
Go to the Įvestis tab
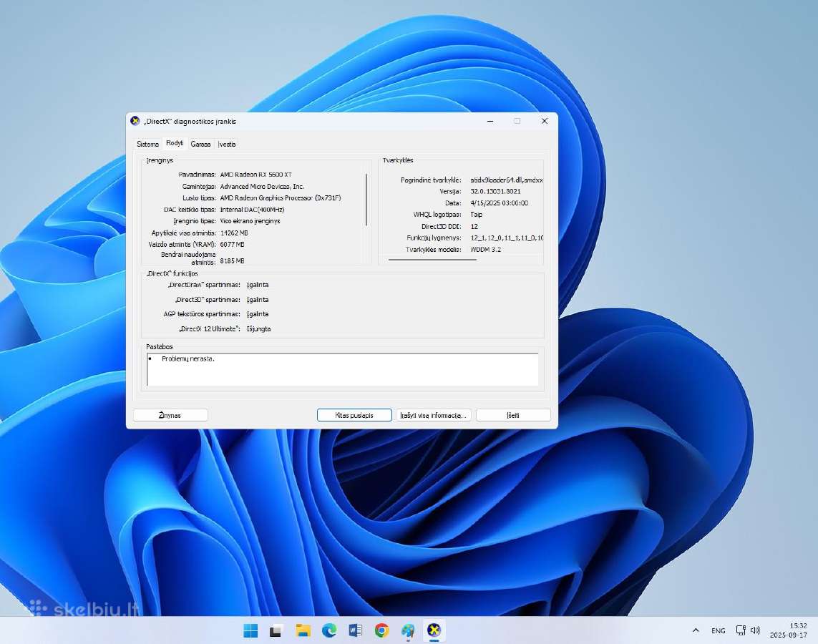(227, 144)
